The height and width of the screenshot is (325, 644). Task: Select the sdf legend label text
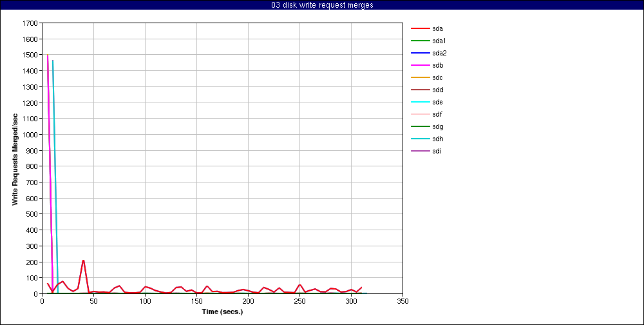(437, 114)
